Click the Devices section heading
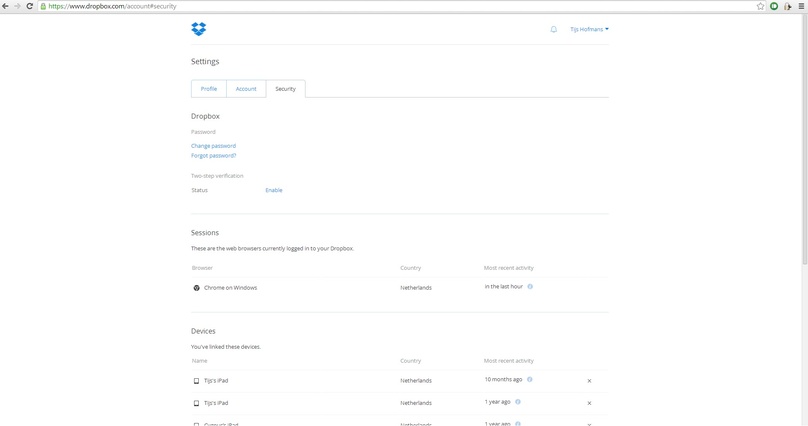 pos(203,331)
